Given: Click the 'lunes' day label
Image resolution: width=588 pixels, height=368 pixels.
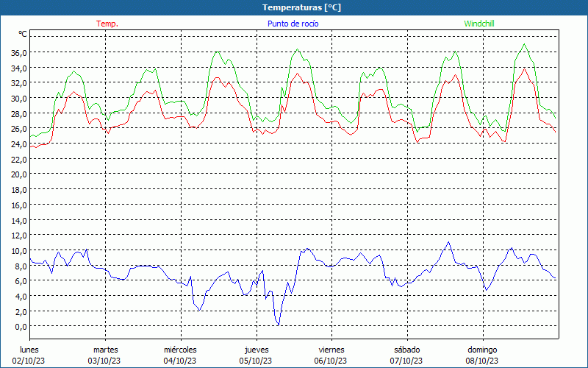Looking at the screenshot, I should click(x=29, y=350).
